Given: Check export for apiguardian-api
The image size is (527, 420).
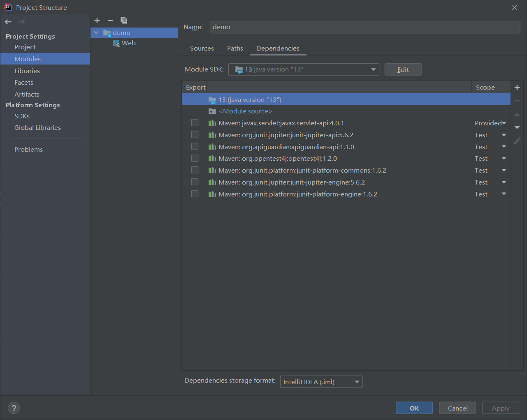Looking at the screenshot, I should click(x=195, y=147).
